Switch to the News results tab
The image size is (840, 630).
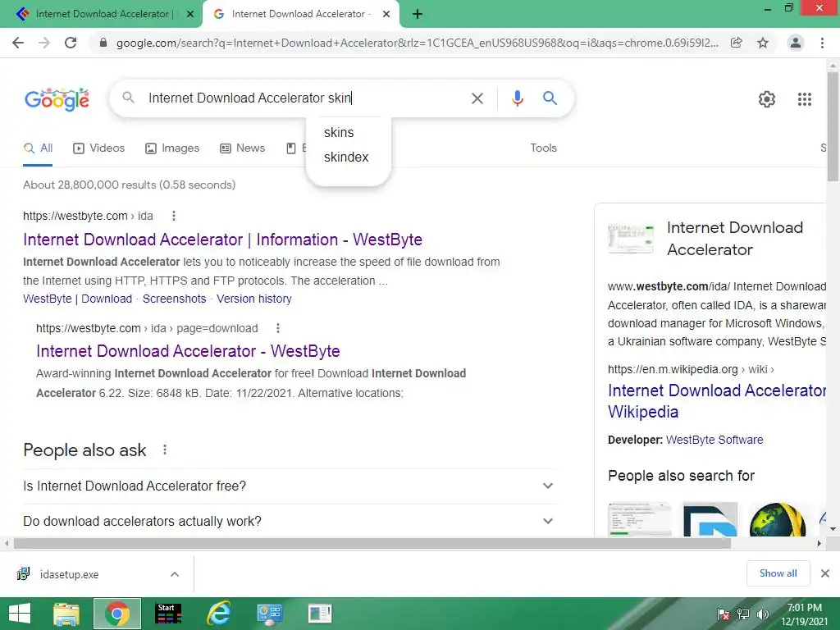tap(242, 148)
